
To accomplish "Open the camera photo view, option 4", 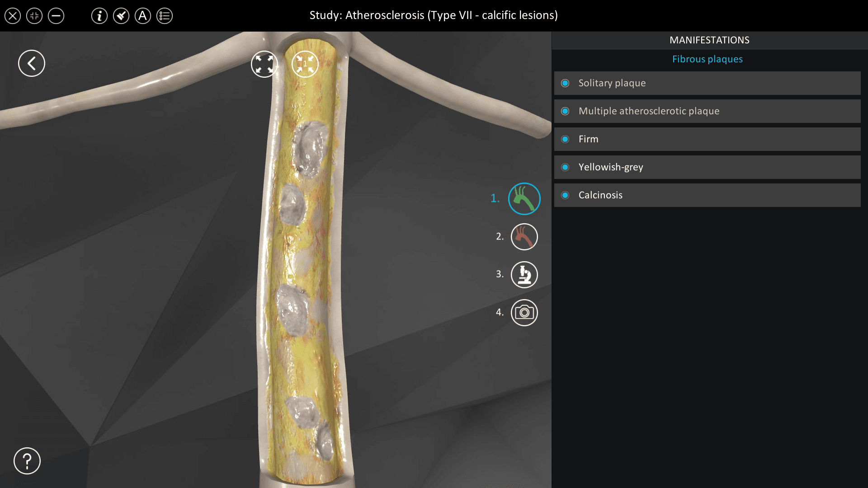I will tap(524, 313).
